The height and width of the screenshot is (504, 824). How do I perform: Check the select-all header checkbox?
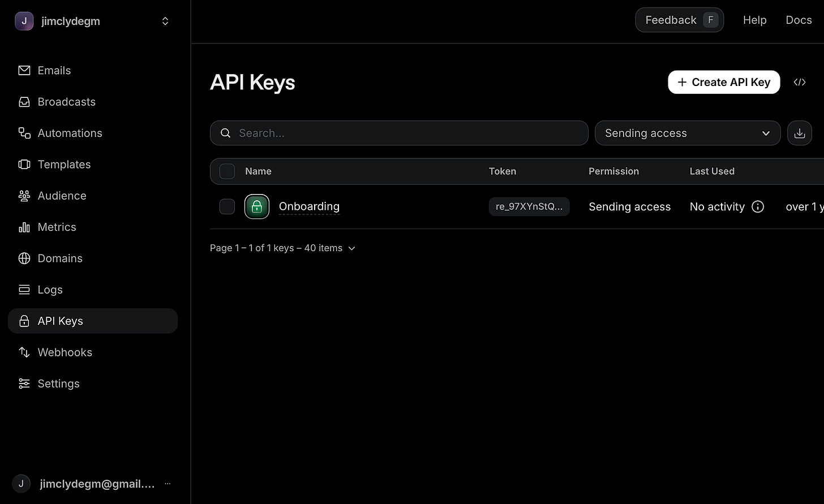click(x=226, y=171)
